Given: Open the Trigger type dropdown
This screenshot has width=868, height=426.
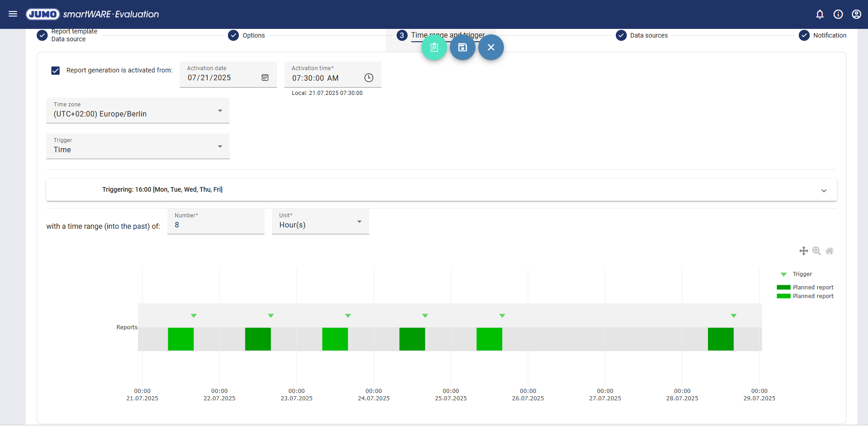Looking at the screenshot, I should click(138, 146).
